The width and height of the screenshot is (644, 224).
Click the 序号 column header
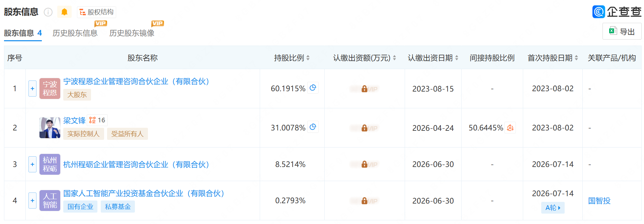[15, 58]
